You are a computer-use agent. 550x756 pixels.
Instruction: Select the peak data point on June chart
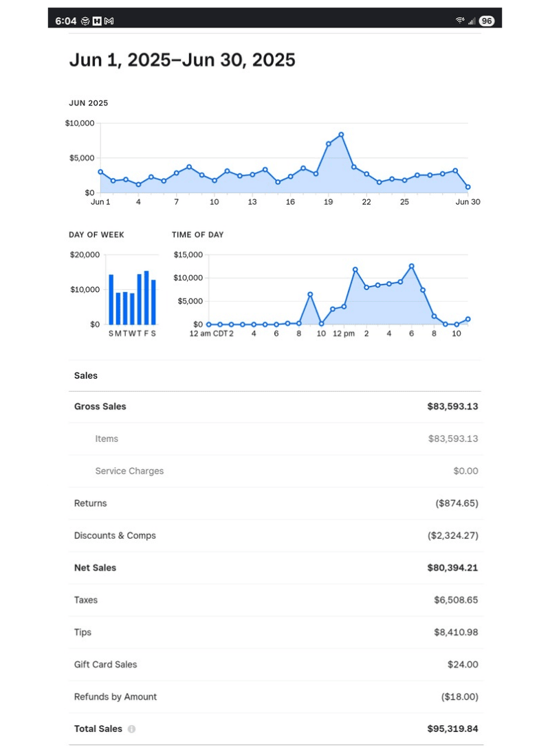click(341, 135)
